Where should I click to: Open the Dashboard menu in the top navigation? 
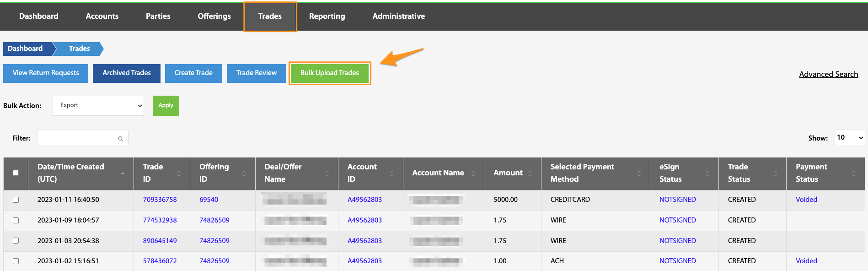39,16
